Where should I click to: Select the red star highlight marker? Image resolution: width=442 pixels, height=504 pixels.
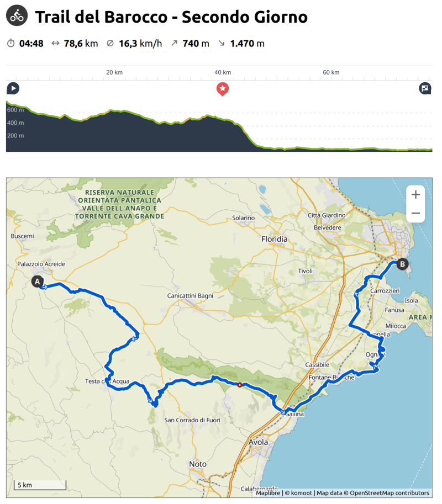[222, 88]
